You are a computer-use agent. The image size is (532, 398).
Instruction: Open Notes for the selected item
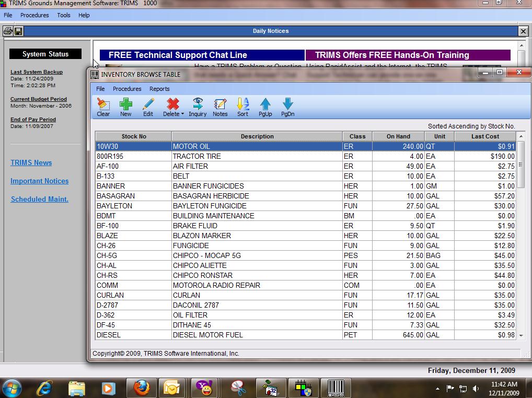point(220,107)
